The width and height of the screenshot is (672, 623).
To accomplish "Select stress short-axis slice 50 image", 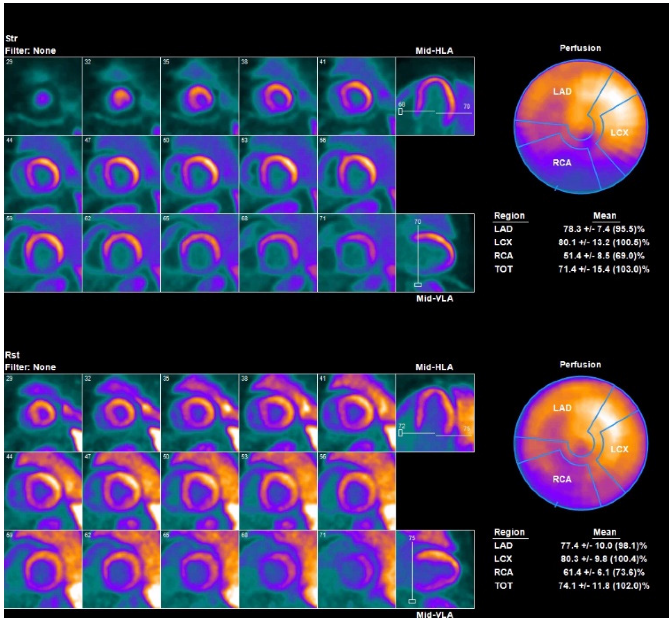I will (x=200, y=175).
